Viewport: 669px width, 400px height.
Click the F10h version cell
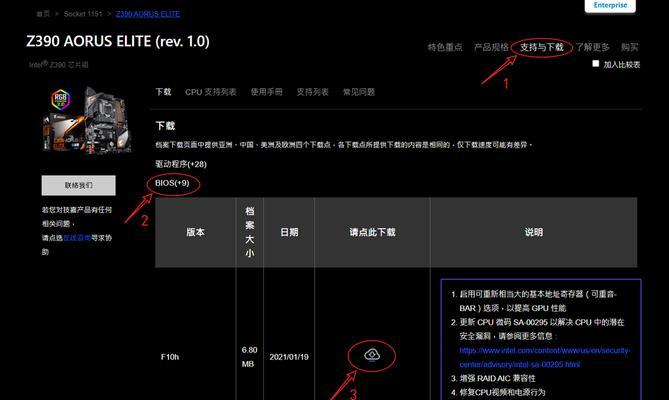click(x=170, y=357)
